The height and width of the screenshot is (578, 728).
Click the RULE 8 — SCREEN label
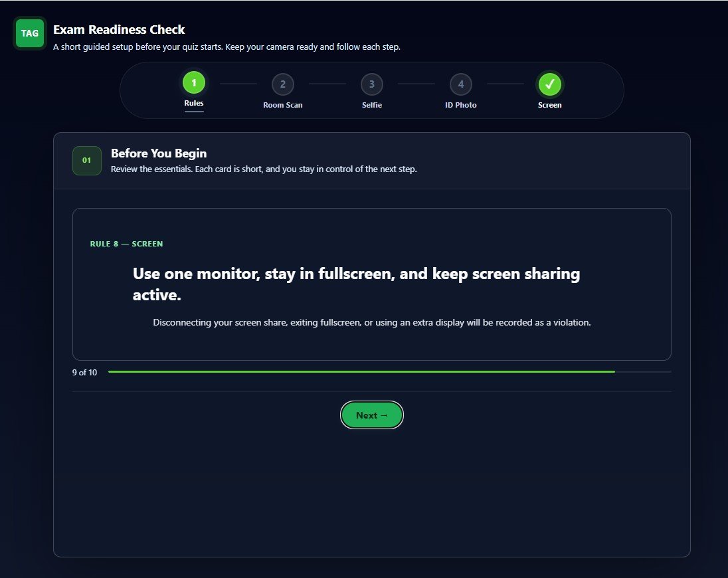tap(126, 244)
